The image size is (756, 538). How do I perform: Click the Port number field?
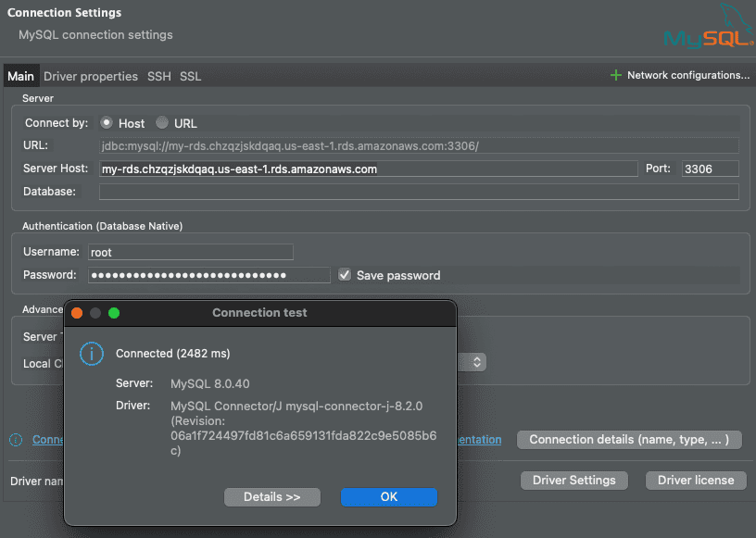click(x=709, y=169)
